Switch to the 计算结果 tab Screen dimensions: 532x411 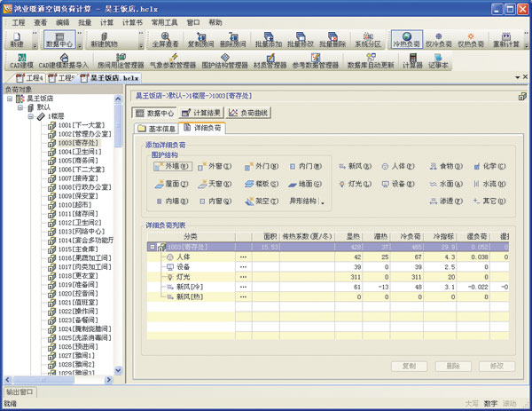201,113
